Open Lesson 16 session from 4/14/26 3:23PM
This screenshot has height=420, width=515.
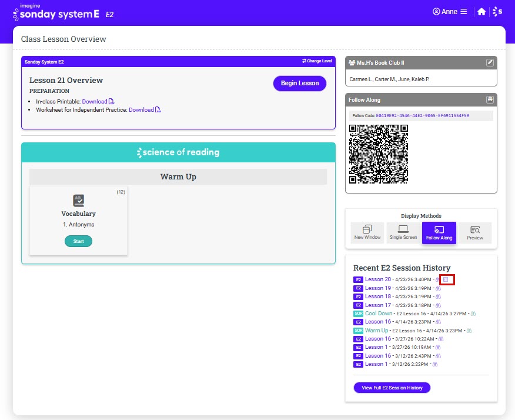(x=378, y=322)
